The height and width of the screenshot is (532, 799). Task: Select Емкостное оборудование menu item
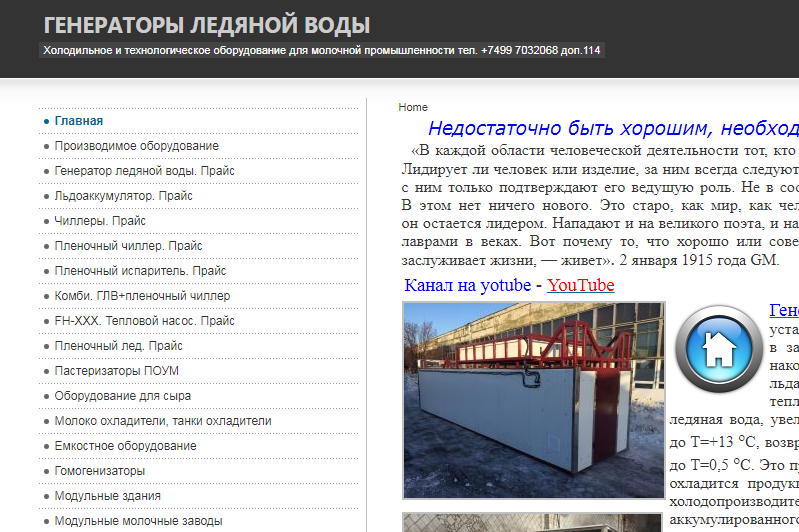(125, 445)
